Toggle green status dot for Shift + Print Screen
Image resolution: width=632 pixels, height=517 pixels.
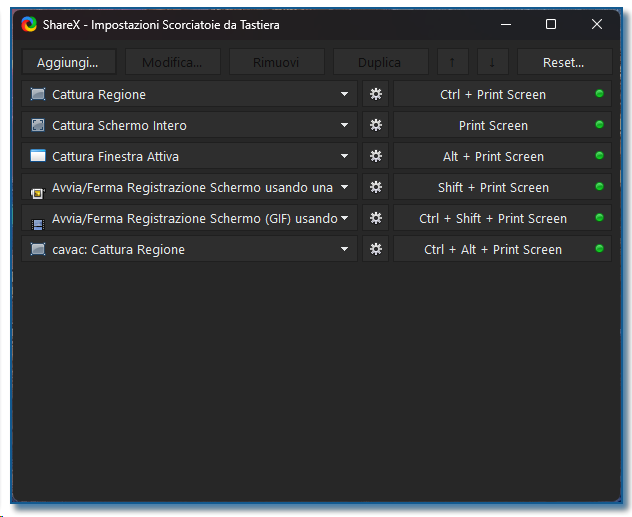coord(599,187)
